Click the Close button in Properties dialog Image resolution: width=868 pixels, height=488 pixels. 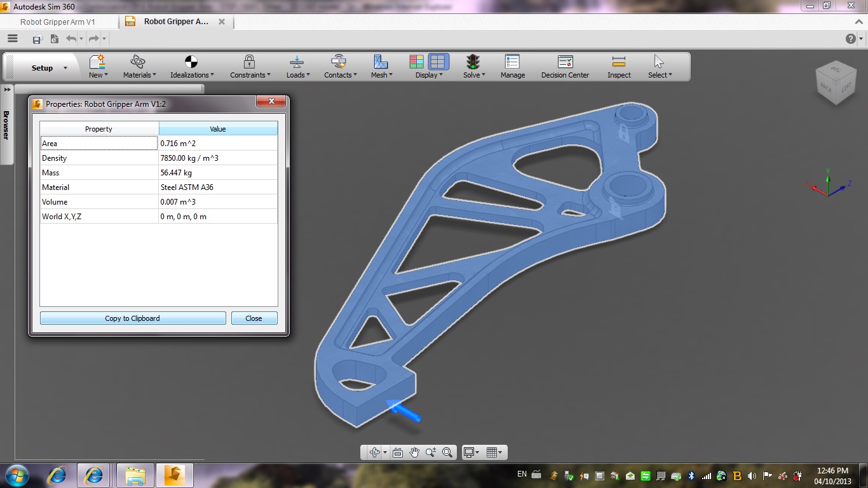[254, 318]
